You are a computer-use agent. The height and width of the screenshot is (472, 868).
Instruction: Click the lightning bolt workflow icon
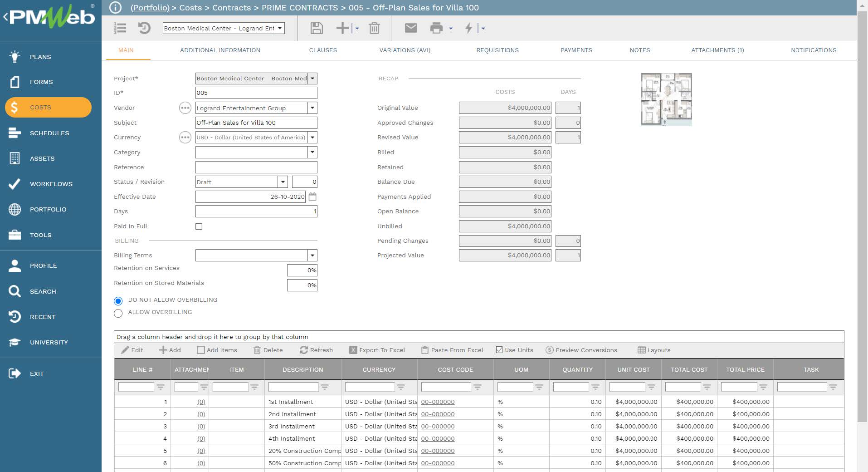469,28
